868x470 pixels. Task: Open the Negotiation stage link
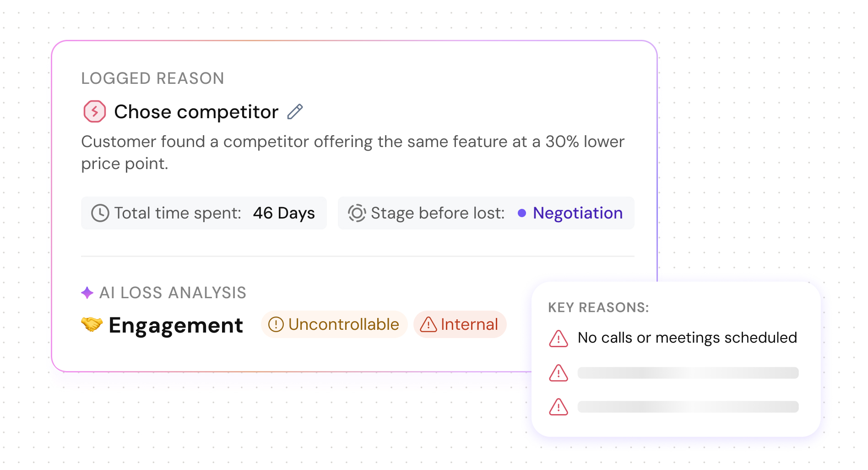578,213
